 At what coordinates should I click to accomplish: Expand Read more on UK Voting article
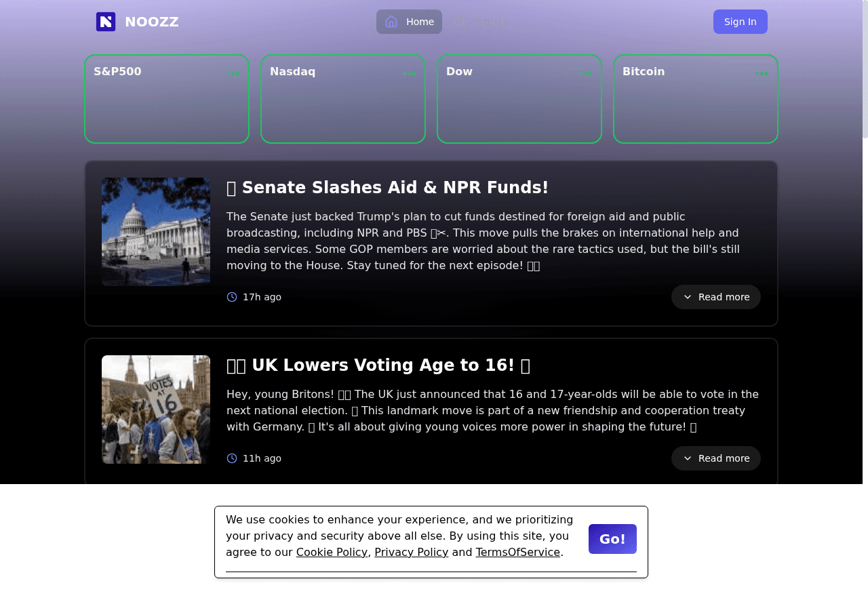pyautogui.click(x=716, y=458)
